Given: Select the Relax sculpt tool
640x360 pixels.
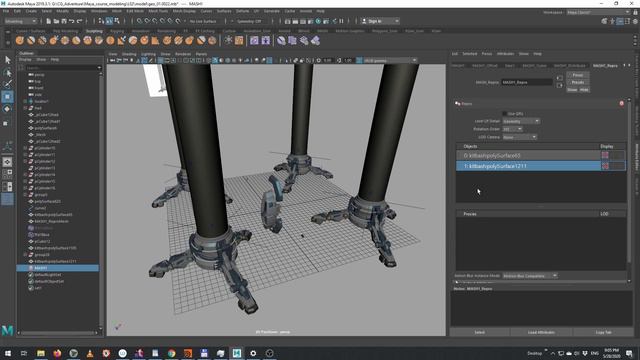Looking at the screenshot, I should tap(42, 40).
